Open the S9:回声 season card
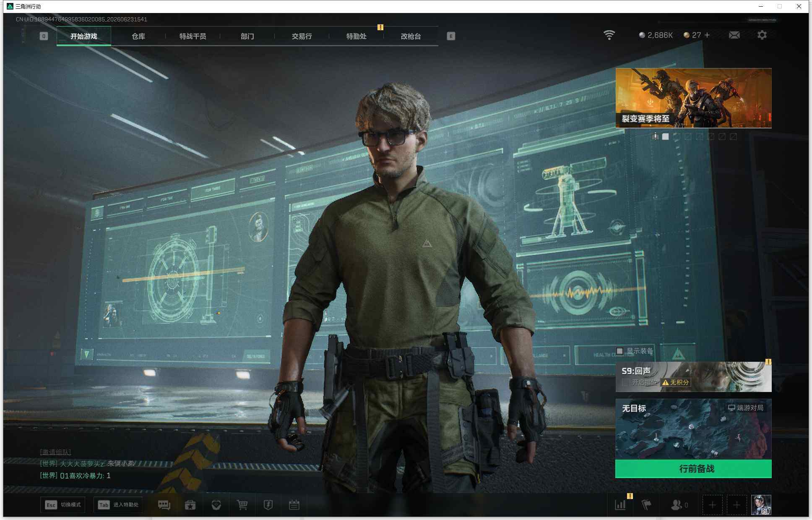The width and height of the screenshot is (812, 520). pos(693,377)
